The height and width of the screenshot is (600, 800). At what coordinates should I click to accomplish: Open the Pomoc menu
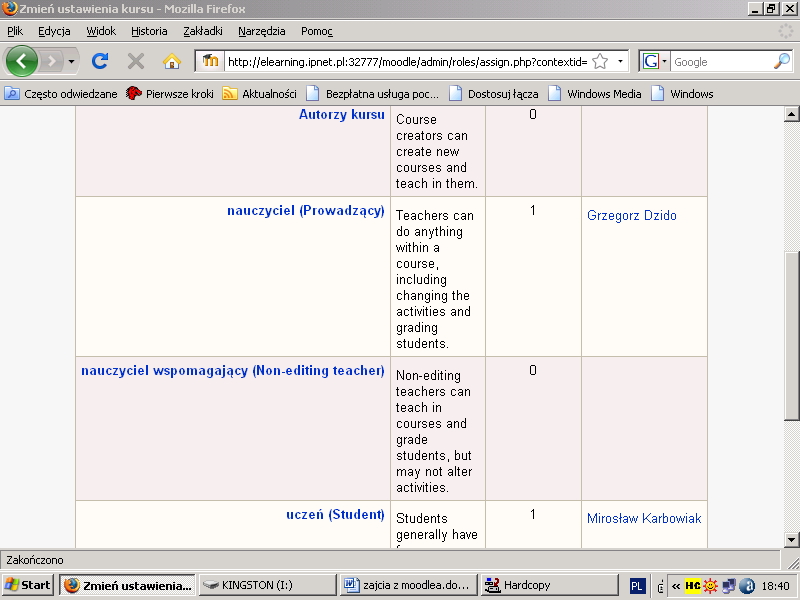(317, 31)
